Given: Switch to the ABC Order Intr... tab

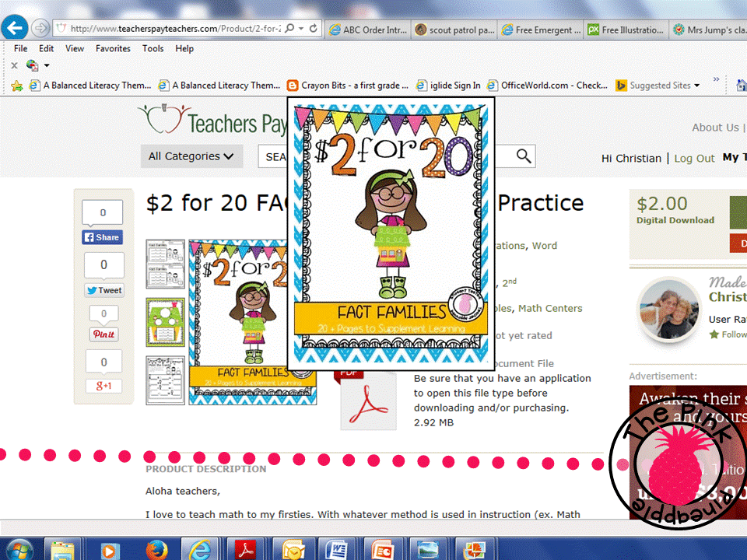Looking at the screenshot, I should tap(369, 30).
